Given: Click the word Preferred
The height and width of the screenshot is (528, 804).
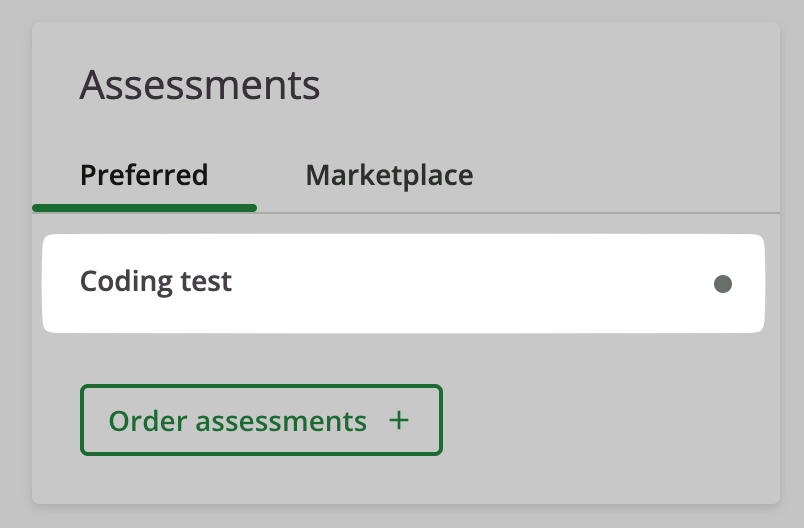Looking at the screenshot, I should (144, 175).
